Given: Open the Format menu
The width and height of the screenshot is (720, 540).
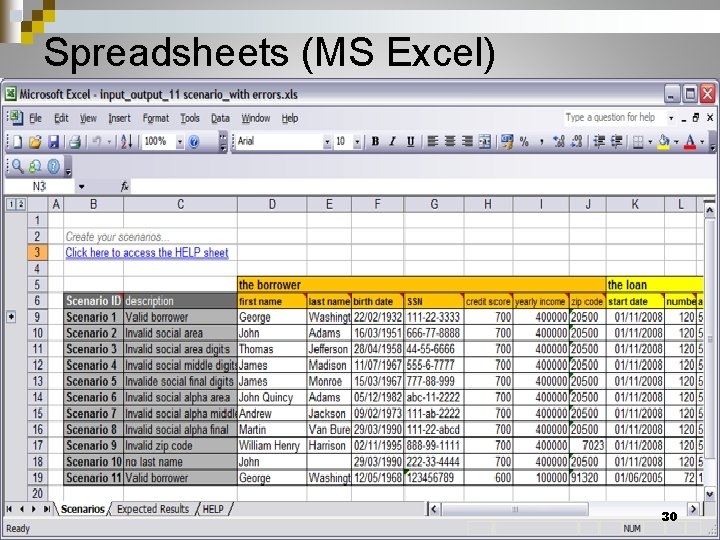Looking at the screenshot, I should click(x=156, y=118).
